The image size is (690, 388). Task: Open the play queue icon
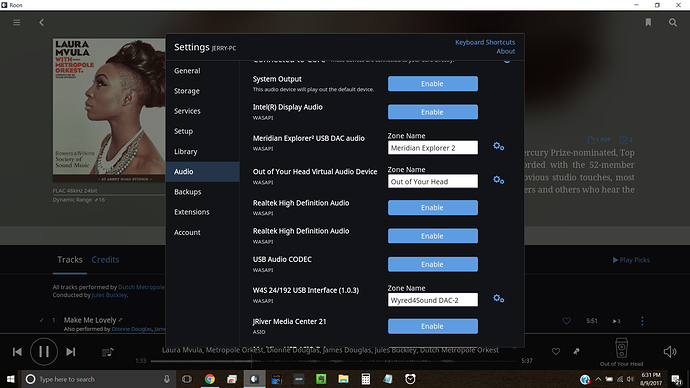click(x=108, y=352)
